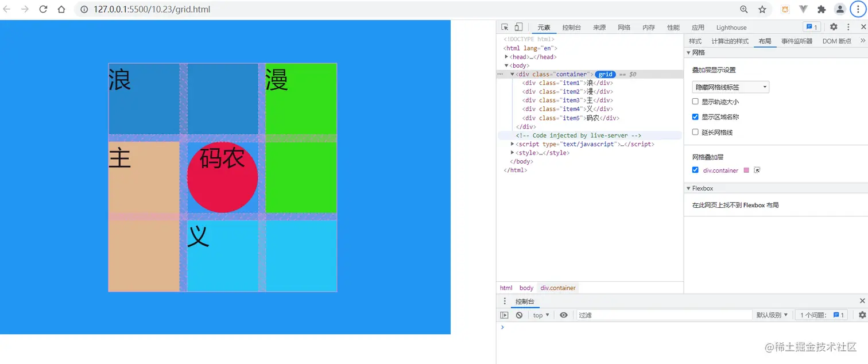Navigate forward with the forward arrow
This screenshot has height=364, width=868.
25,9
